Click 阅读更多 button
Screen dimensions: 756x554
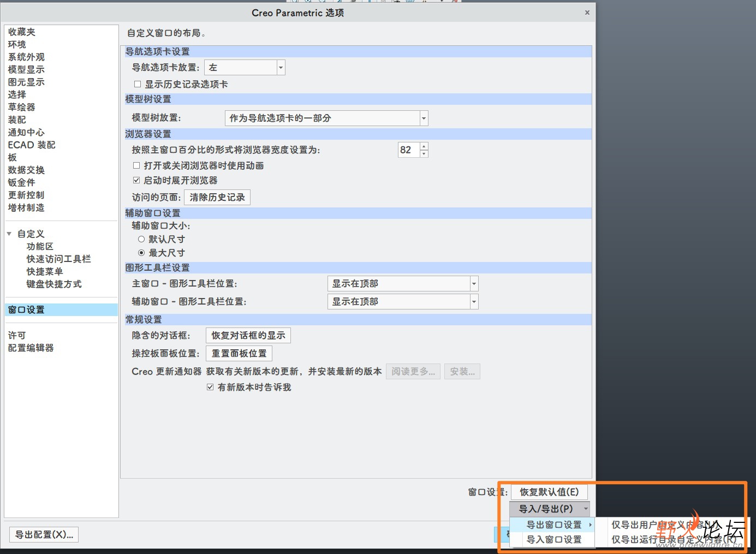tap(413, 372)
